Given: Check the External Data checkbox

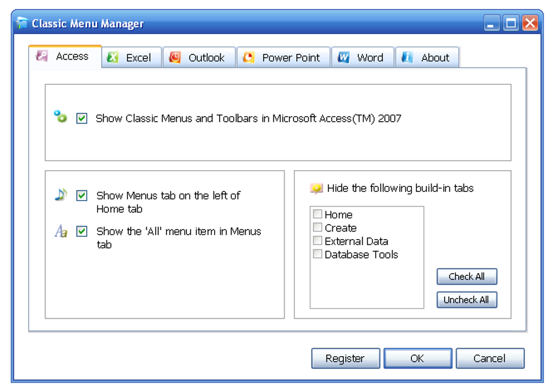Looking at the screenshot, I should click(x=317, y=240).
